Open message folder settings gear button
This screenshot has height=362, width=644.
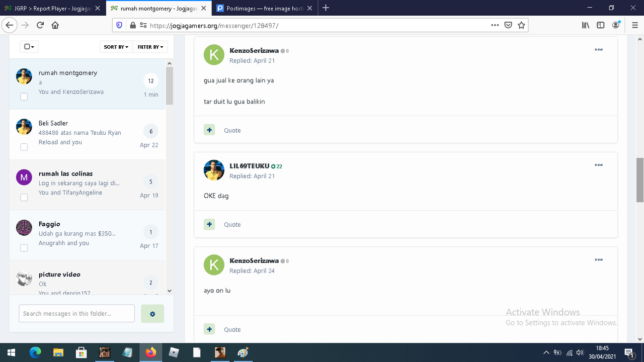[x=152, y=314]
